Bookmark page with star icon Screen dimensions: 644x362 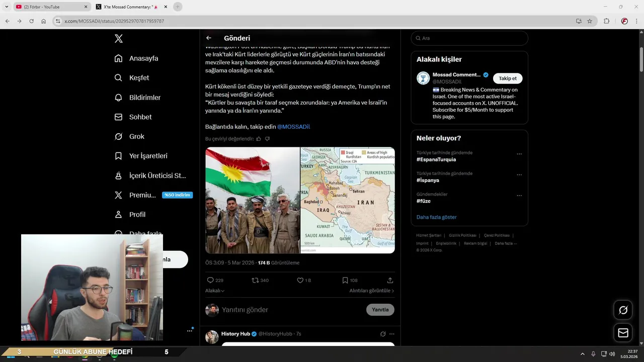[x=590, y=21]
